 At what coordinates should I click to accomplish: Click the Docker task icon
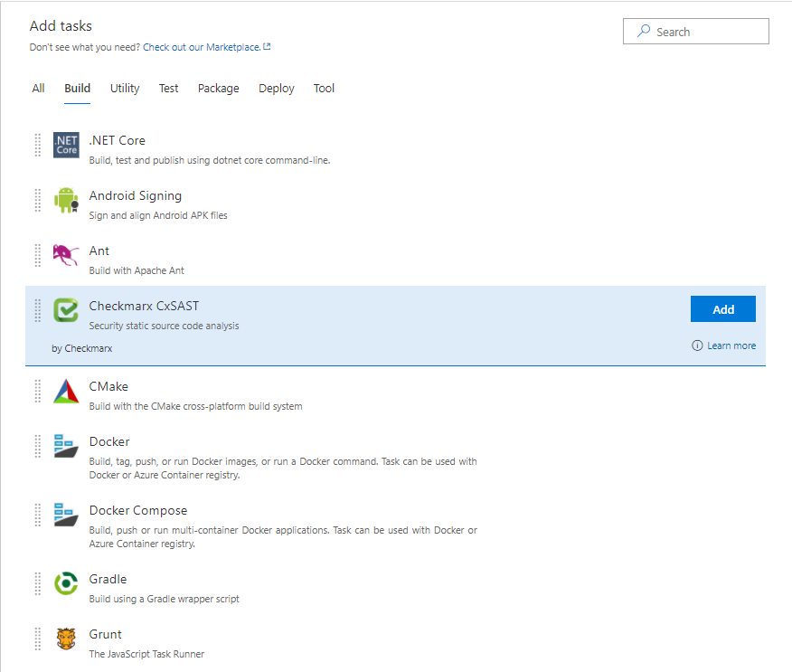point(66,446)
